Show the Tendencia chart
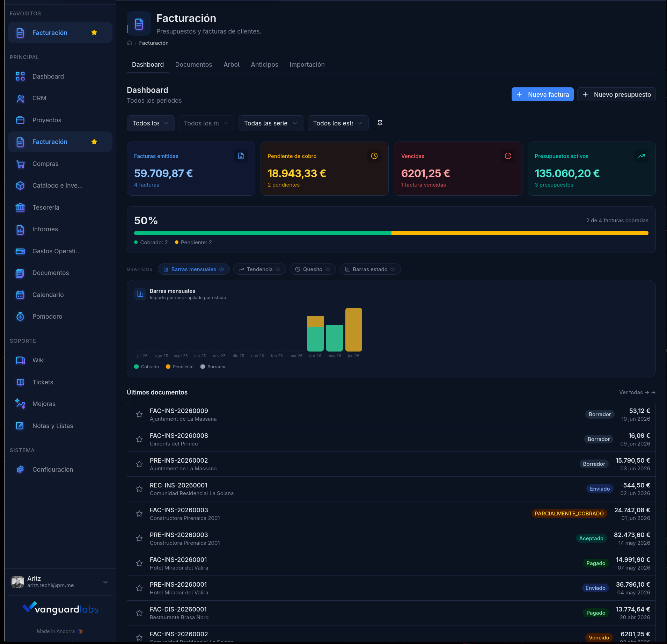This screenshot has height=644, width=667. pyautogui.click(x=278, y=269)
